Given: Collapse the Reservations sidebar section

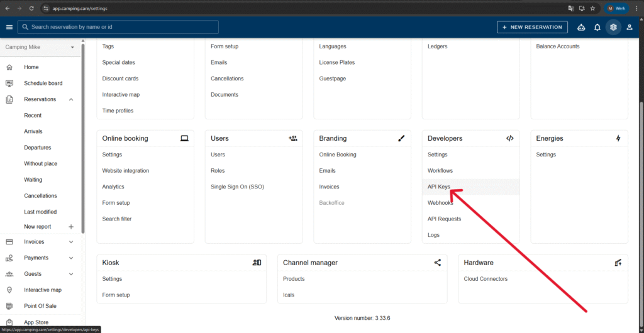Looking at the screenshot, I should (x=71, y=99).
